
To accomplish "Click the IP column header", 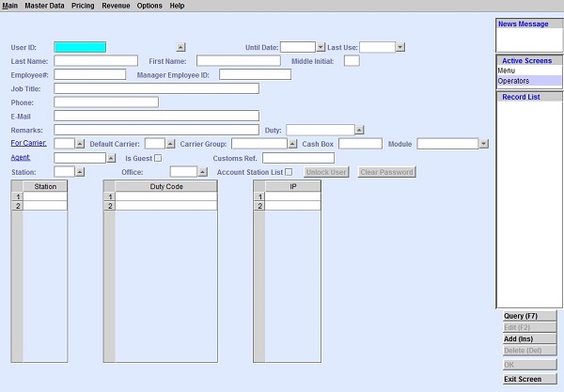I will (x=292, y=186).
